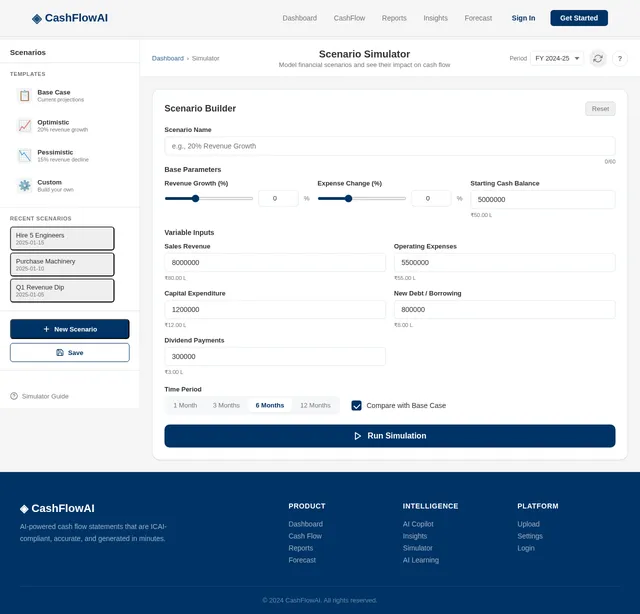Click the refresh icon beside the Period selector
This screenshot has width=640, height=614.
coord(598,58)
